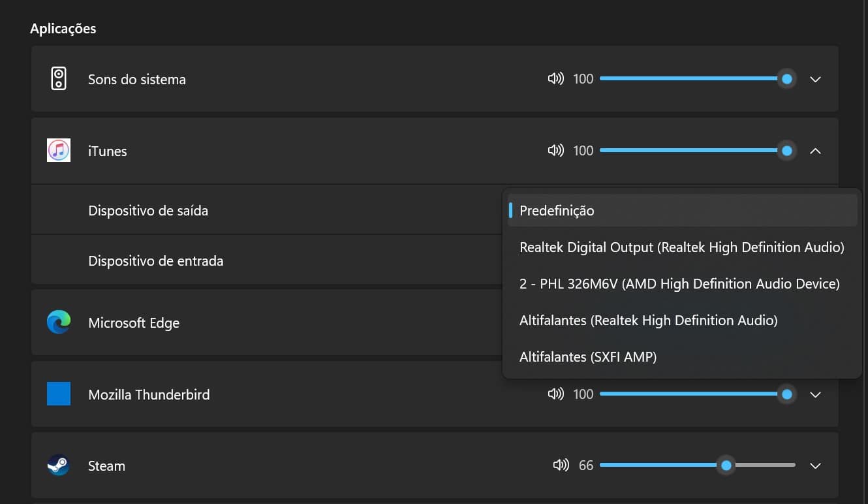
Task: Mute iTunes using its speaker icon
Action: (555, 151)
